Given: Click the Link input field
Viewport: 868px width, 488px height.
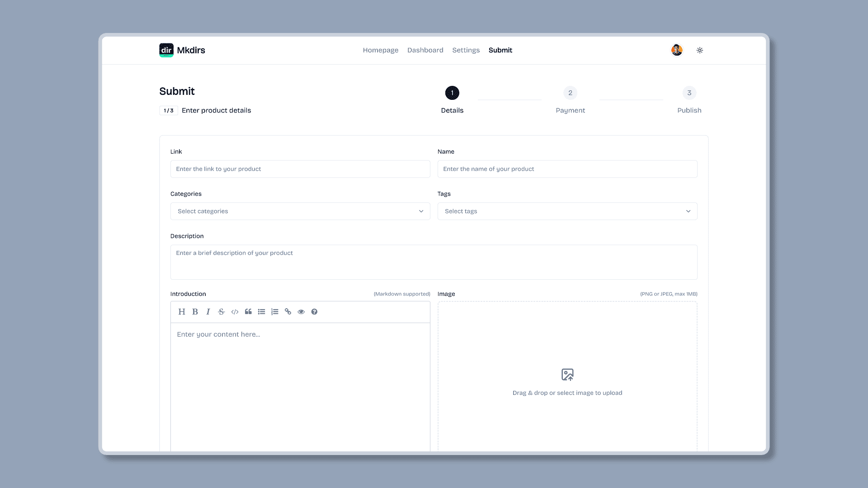Looking at the screenshot, I should coord(300,169).
